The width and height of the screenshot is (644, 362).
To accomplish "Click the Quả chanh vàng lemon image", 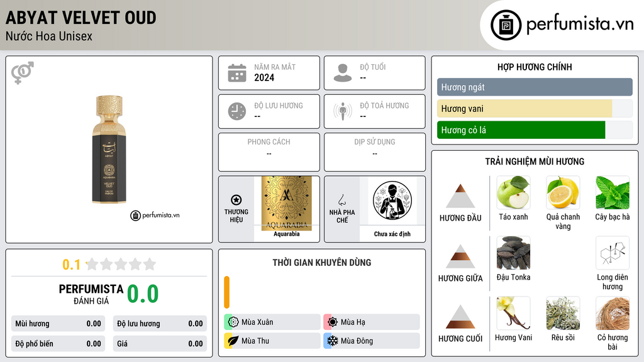I will tap(563, 192).
